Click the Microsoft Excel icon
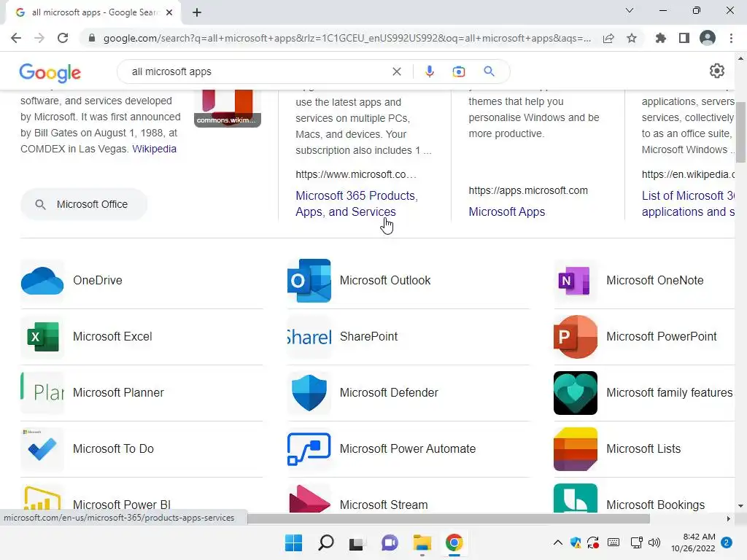 (42, 337)
